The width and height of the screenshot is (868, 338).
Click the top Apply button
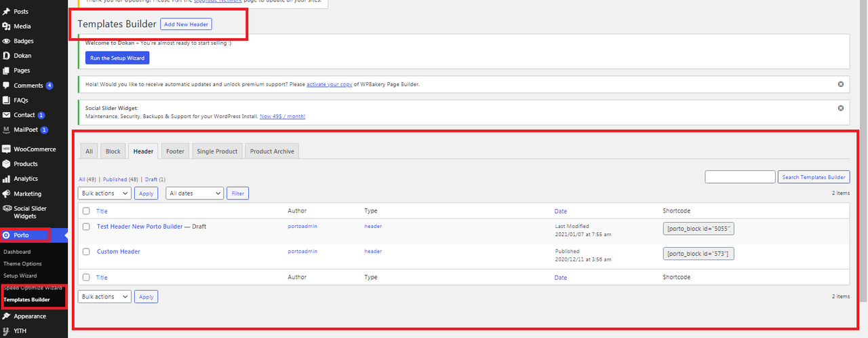pos(146,193)
